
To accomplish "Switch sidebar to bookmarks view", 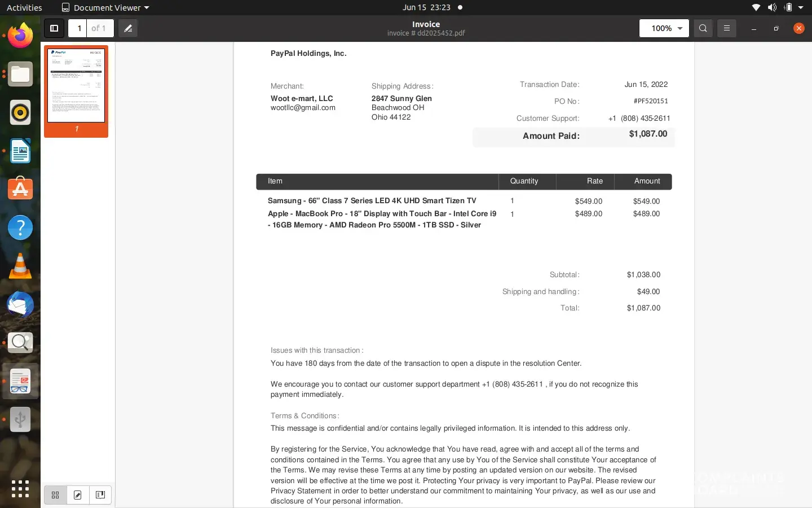I will pyautogui.click(x=100, y=495).
